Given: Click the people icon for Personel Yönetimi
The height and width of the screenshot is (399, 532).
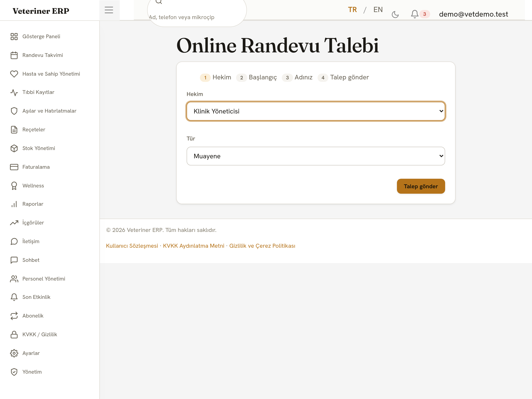Looking at the screenshot, I should coord(14,279).
